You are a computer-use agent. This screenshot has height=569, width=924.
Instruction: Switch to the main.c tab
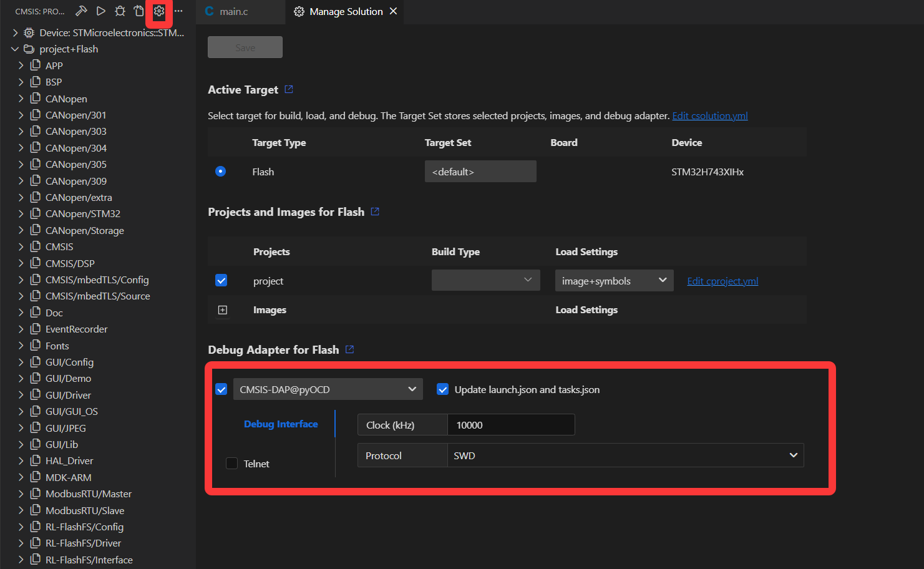(x=234, y=11)
